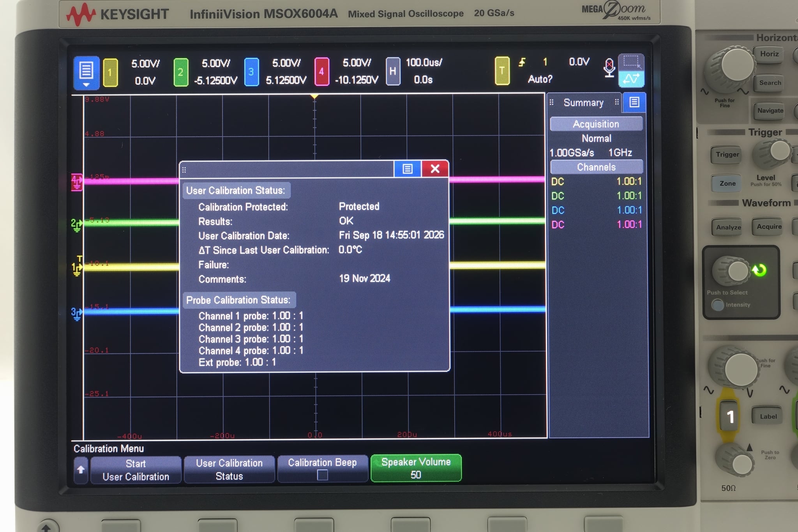This screenshot has height=532, width=798.
Task: Click the Protected calibration status value
Action: [x=359, y=207]
